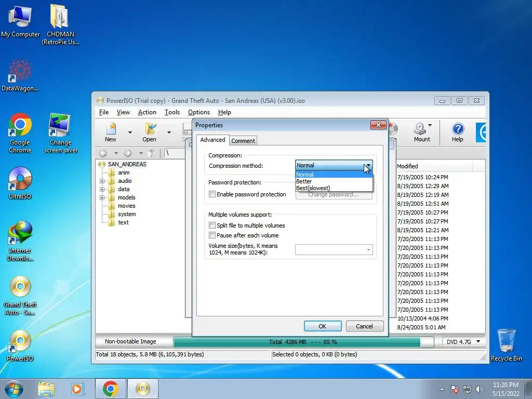Click the Up folder navigation icon
Screen dimensions: 532x399
151,153
